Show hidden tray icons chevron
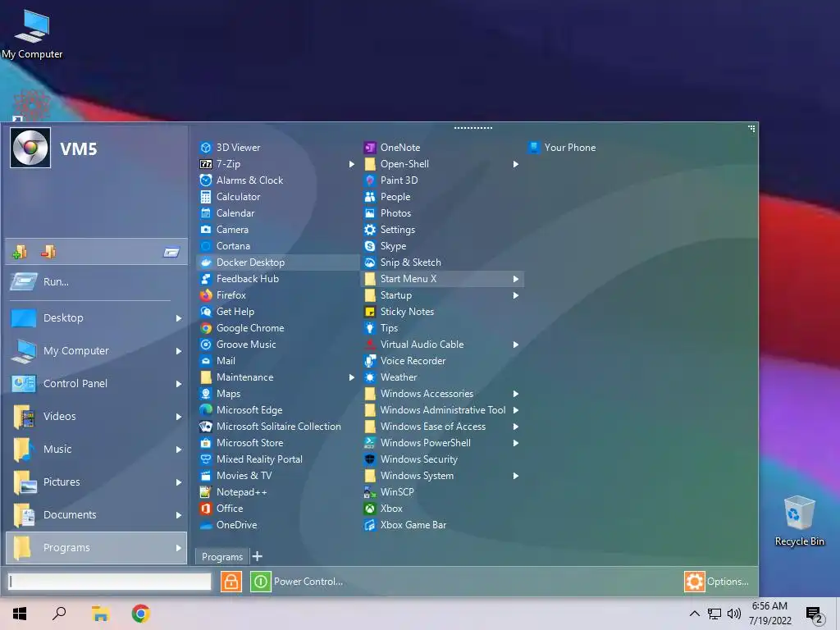This screenshot has width=840, height=630. (694, 614)
